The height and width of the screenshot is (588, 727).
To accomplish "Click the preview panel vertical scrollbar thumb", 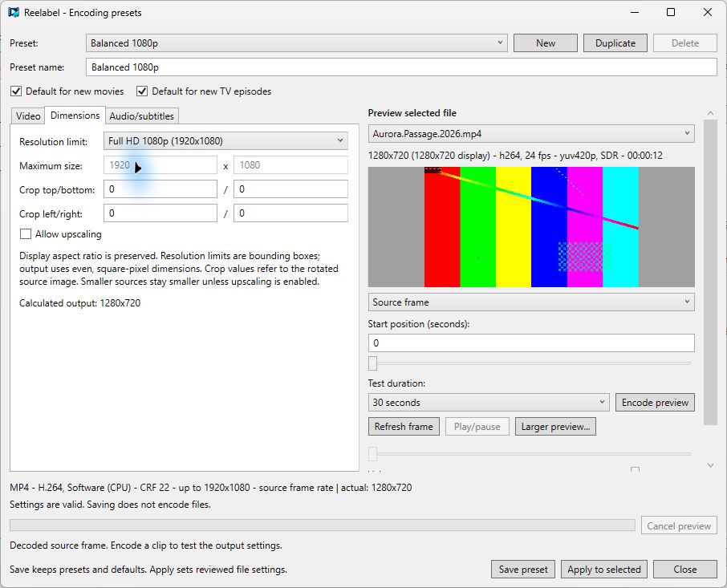I will 710,272.
